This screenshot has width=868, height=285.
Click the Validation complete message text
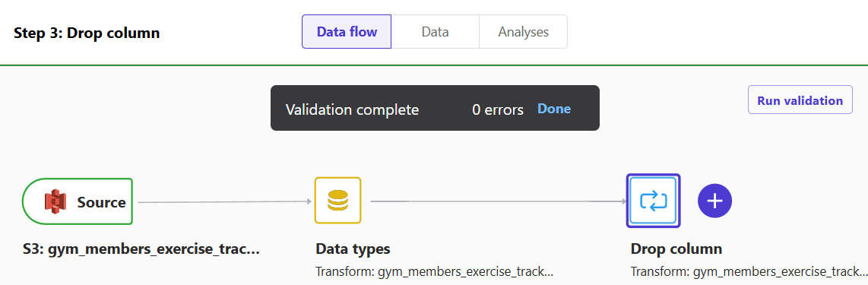tap(352, 109)
